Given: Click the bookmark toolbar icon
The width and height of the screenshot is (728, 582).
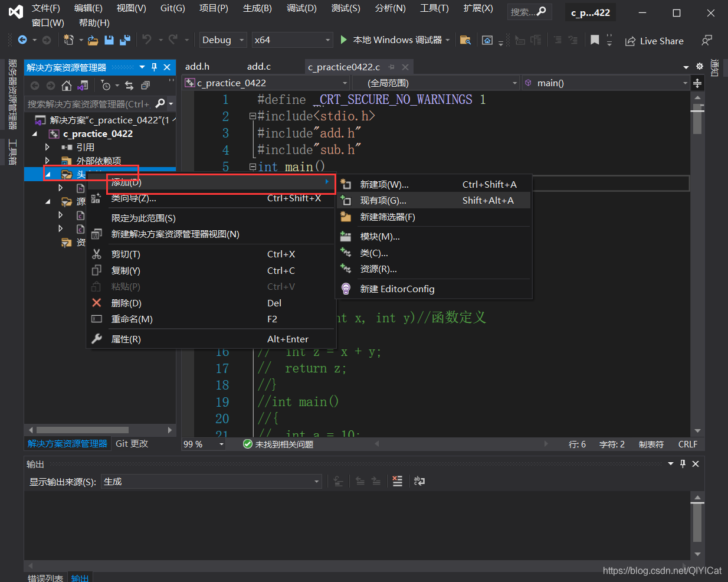Looking at the screenshot, I should click(595, 40).
